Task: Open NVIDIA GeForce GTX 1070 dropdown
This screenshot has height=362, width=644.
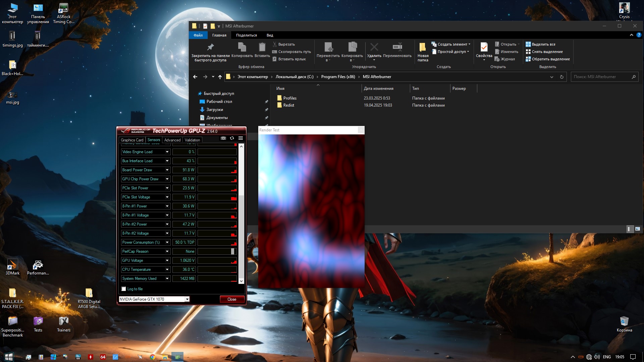Action: pyautogui.click(x=187, y=299)
